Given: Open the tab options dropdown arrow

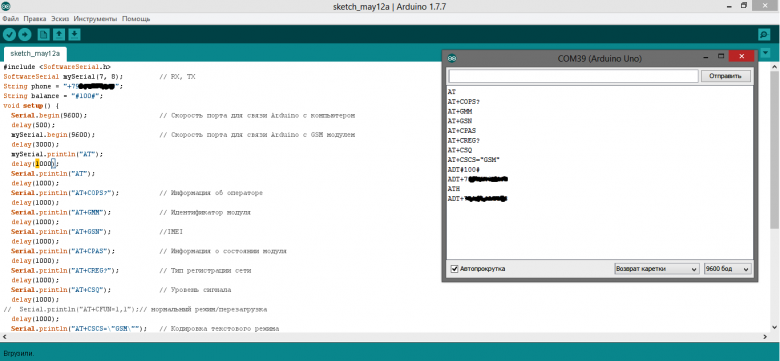Looking at the screenshot, I should coord(765,53).
